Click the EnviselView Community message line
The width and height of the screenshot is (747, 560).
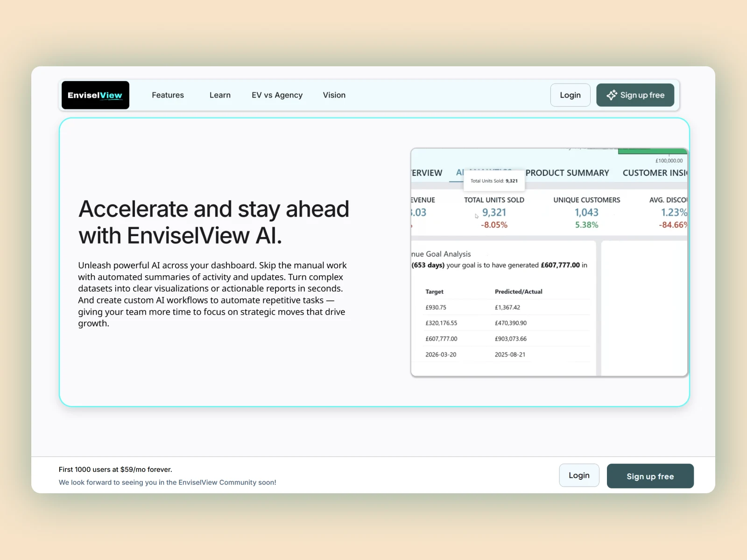pos(167,483)
